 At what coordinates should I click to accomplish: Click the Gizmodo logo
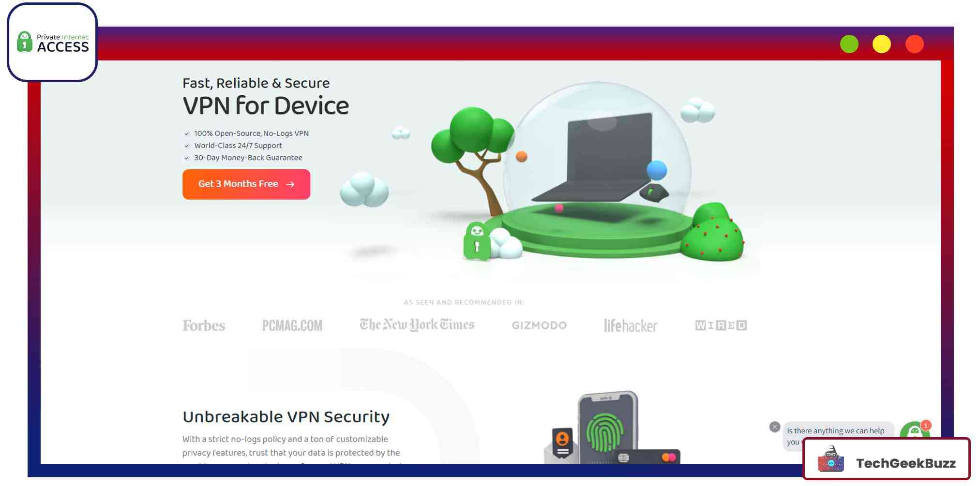pyautogui.click(x=539, y=325)
